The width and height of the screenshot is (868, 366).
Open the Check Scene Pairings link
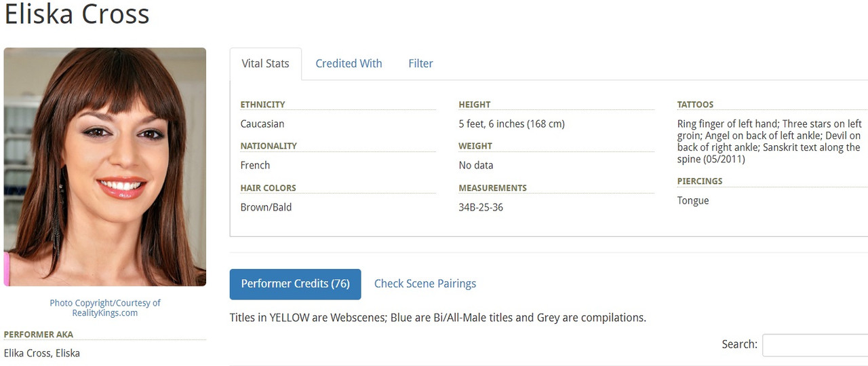point(425,284)
